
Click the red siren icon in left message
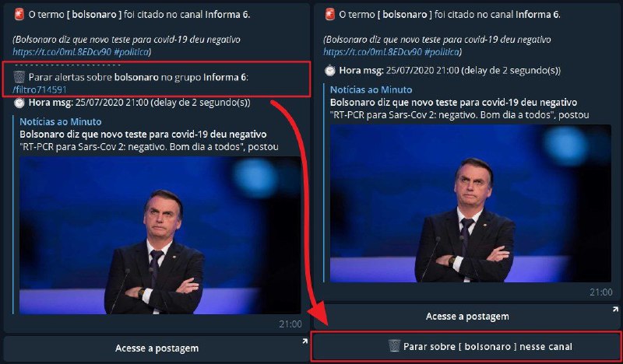(x=19, y=14)
